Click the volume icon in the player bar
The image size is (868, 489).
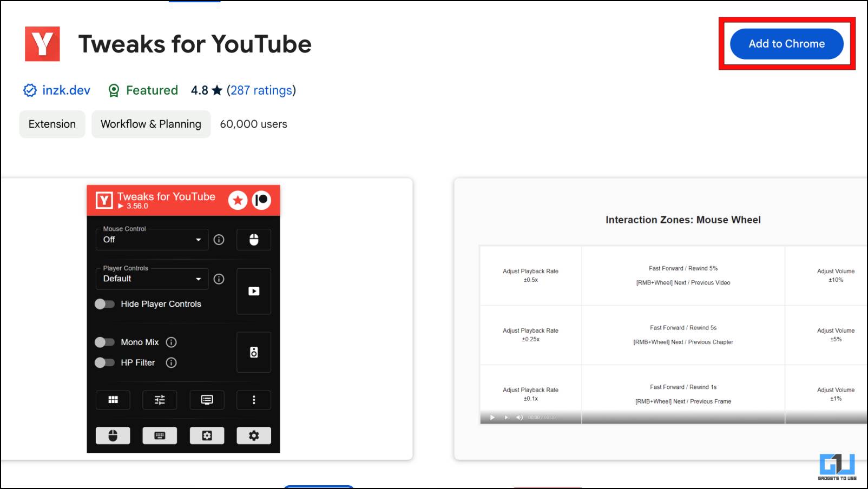520,417
